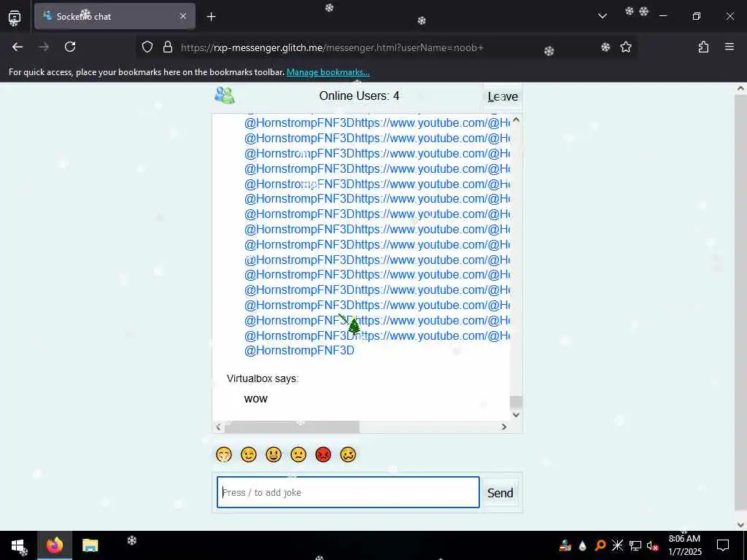
Task: Click the Manage bookmarks link
Action: pos(328,72)
